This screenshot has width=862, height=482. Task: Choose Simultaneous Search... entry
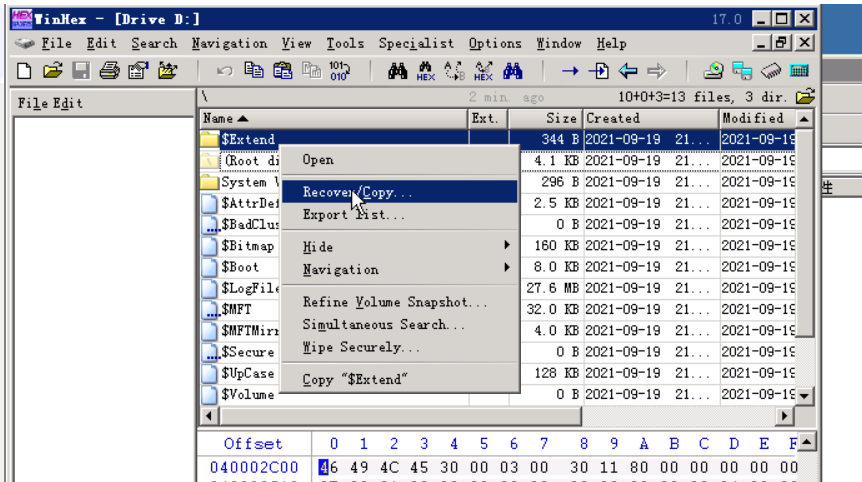(400, 324)
